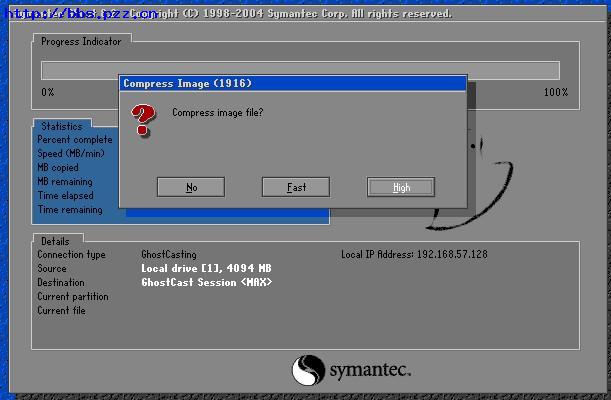Click the 'GhostCasting' connection value
Viewport: 611px width, 400px height.
click(169, 255)
